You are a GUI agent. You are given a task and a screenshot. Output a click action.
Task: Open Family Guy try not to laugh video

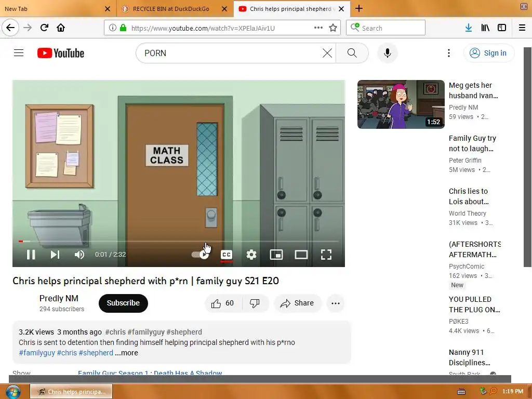(472, 143)
